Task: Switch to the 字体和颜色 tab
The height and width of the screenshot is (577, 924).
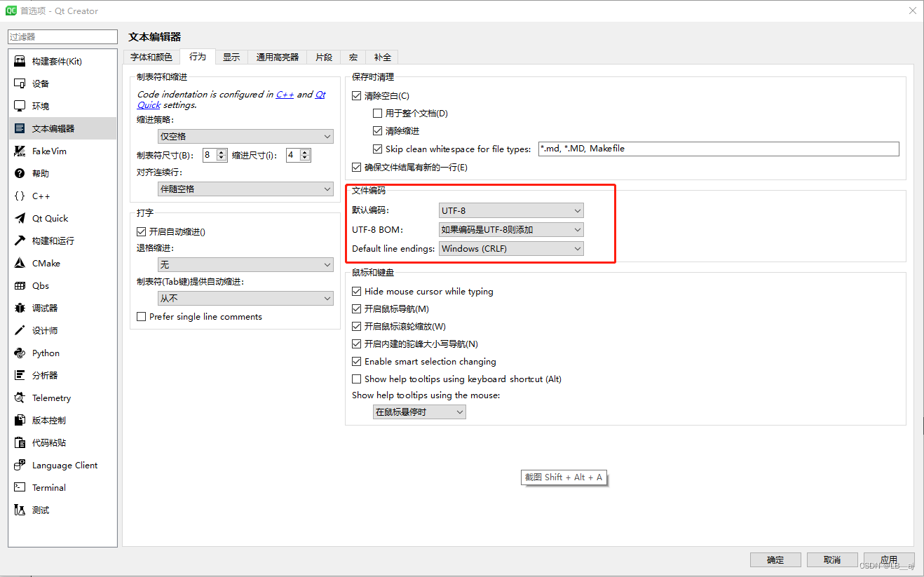Action: pos(151,57)
